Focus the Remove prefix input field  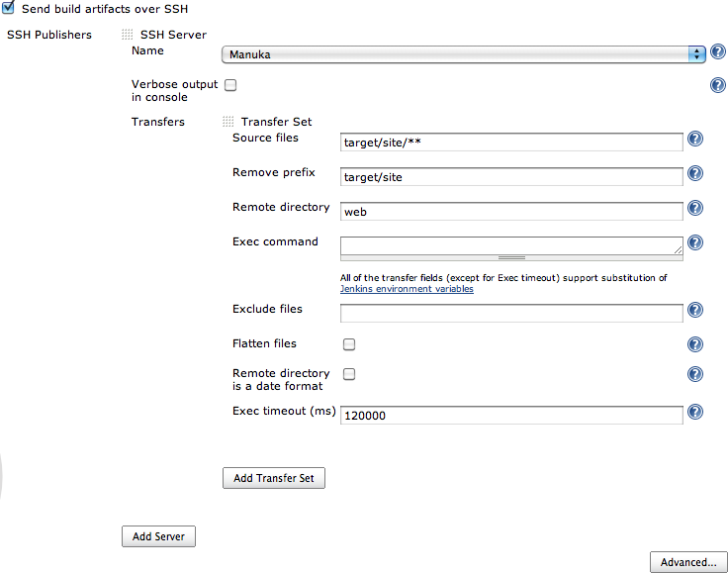[x=511, y=177]
